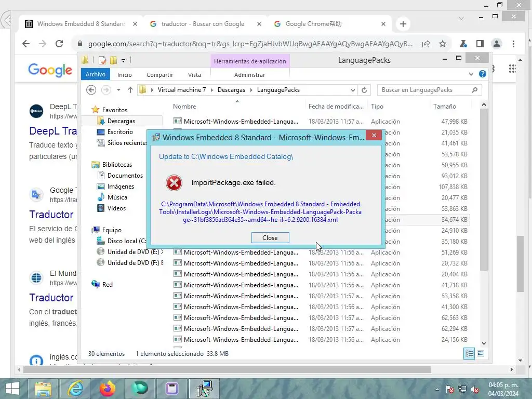Image resolution: width=532 pixels, height=399 pixels.
Task: Select Equipo in navigation pane
Action: (x=112, y=230)
